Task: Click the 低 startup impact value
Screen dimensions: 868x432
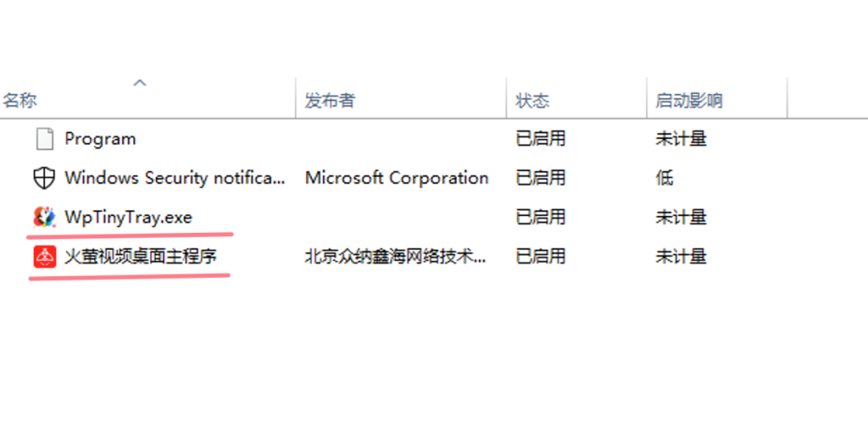Action: coord(665,178)
